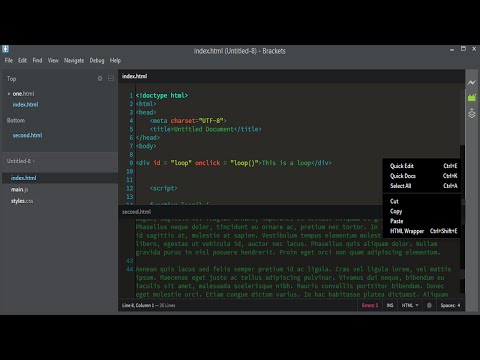This screenshot has height=360, width=480.
Task: Select one.html in Top working files
Action: point(23,94)
